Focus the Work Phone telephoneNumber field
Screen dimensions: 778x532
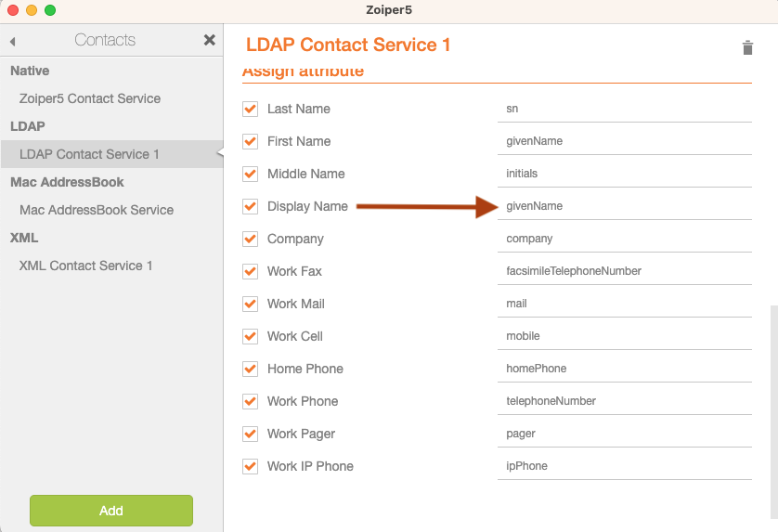click(625, 401)
